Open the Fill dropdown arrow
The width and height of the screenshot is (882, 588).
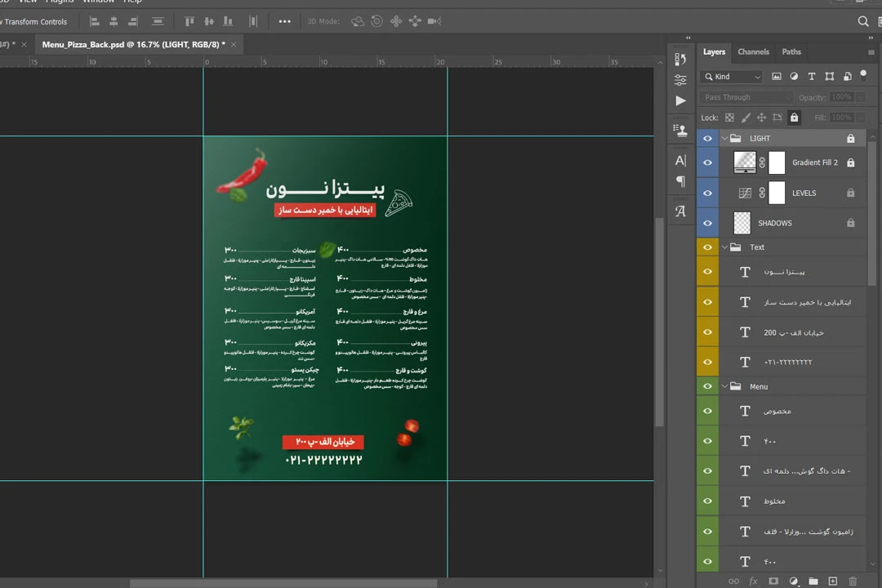tap(862, 118)
